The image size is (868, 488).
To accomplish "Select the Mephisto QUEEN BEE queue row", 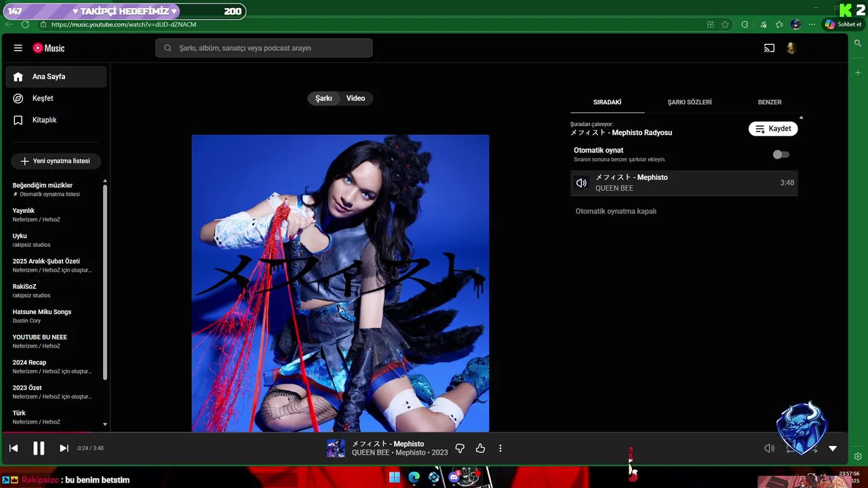I will 684,183.
